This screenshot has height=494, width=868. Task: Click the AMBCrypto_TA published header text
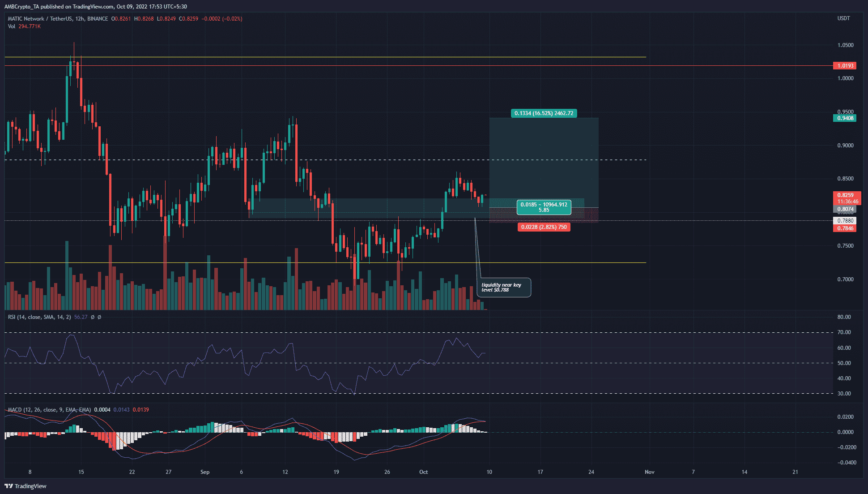pos(96,7)
